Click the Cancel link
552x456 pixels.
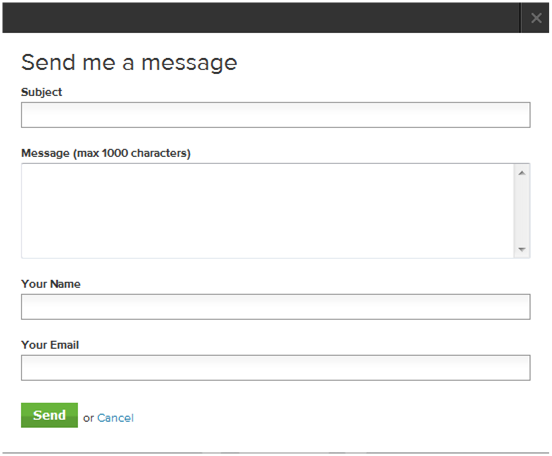click(x=115, y=418)
